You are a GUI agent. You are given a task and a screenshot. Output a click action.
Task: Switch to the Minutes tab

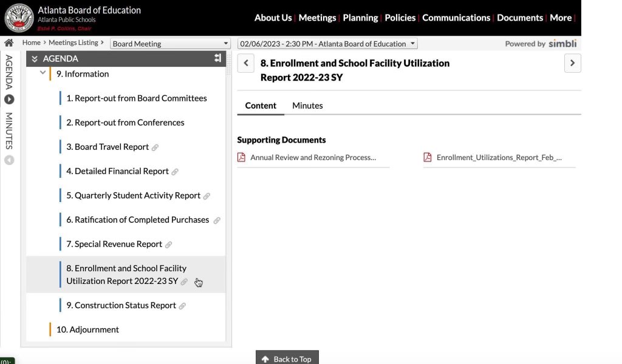[307, 106]
